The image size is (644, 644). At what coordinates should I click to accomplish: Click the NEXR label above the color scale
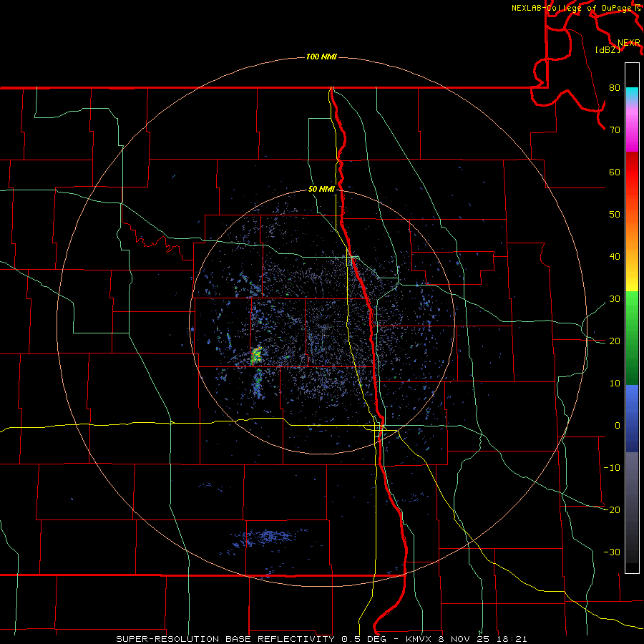coord(629,43)
